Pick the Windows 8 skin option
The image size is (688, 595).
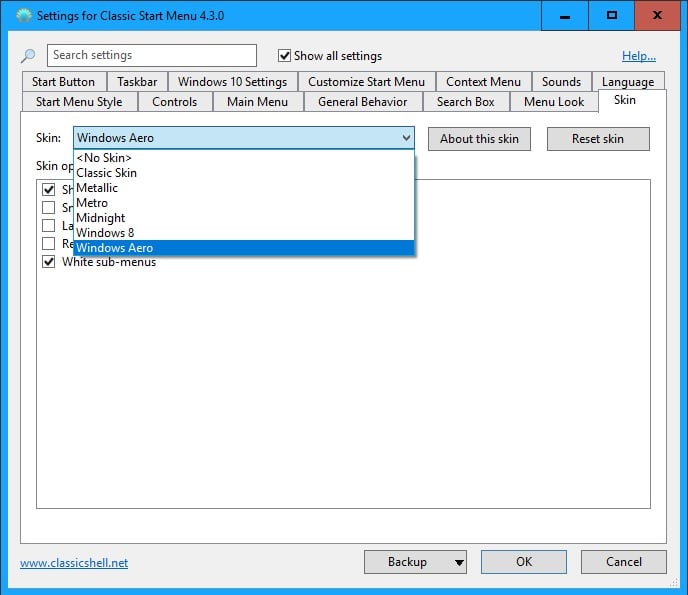[244, 233]
